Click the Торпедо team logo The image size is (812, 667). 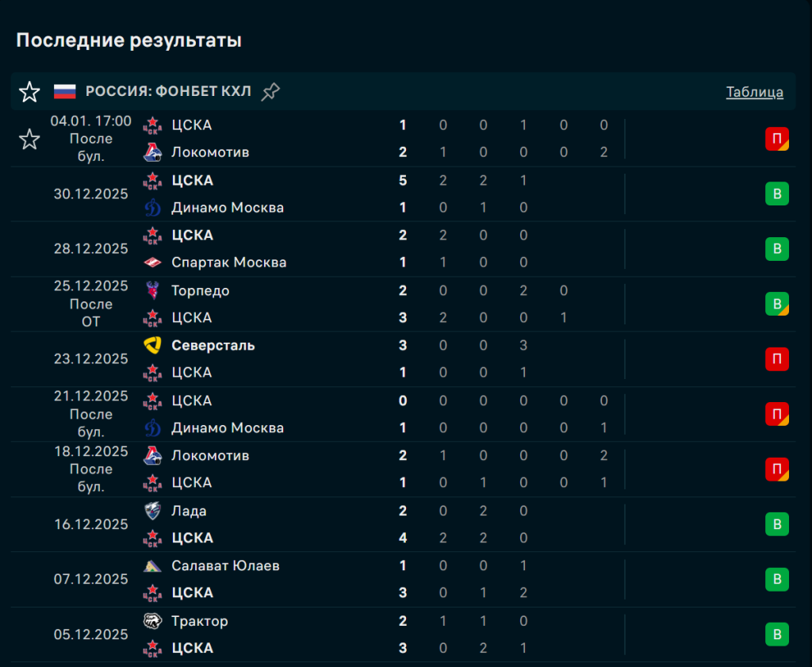[152, 290]
